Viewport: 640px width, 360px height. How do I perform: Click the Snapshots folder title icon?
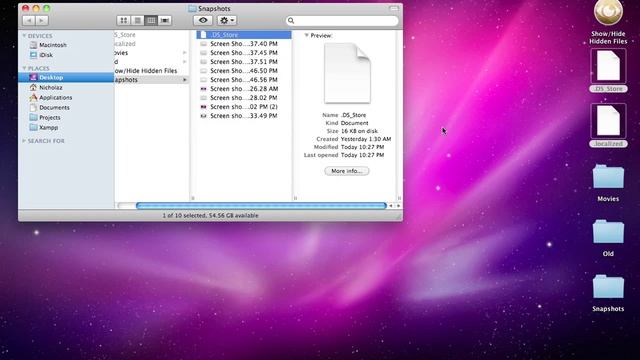[x=192, y=8]
